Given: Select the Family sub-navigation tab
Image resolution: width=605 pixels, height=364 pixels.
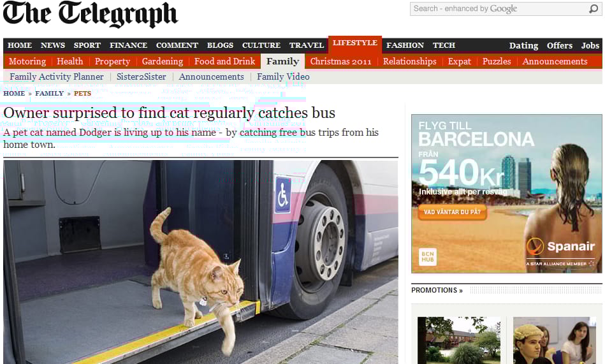Looking at the screenshot, I should tap(283, 61).
